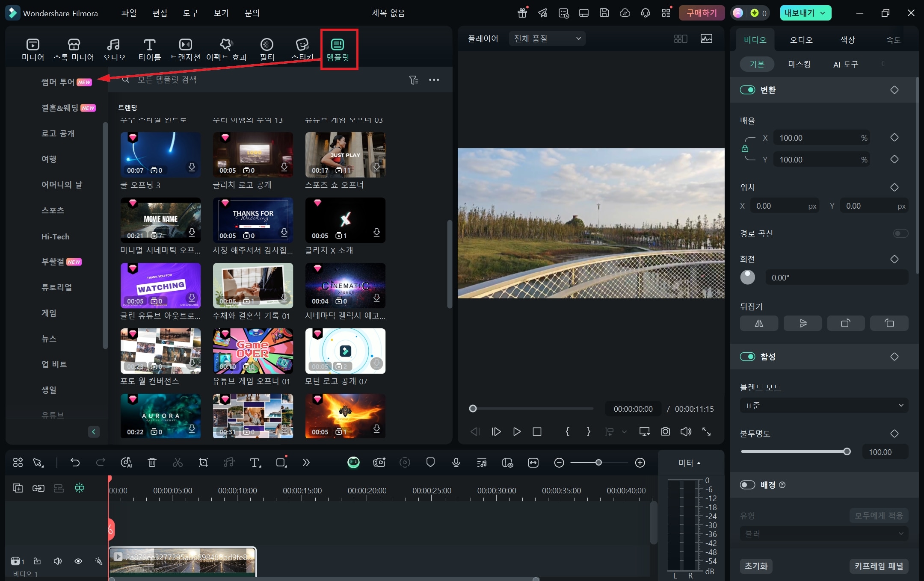Toggle the 합성 compositing switch
Image resolution: width=924 pixels, height=581 pixels.
[747, 357]
